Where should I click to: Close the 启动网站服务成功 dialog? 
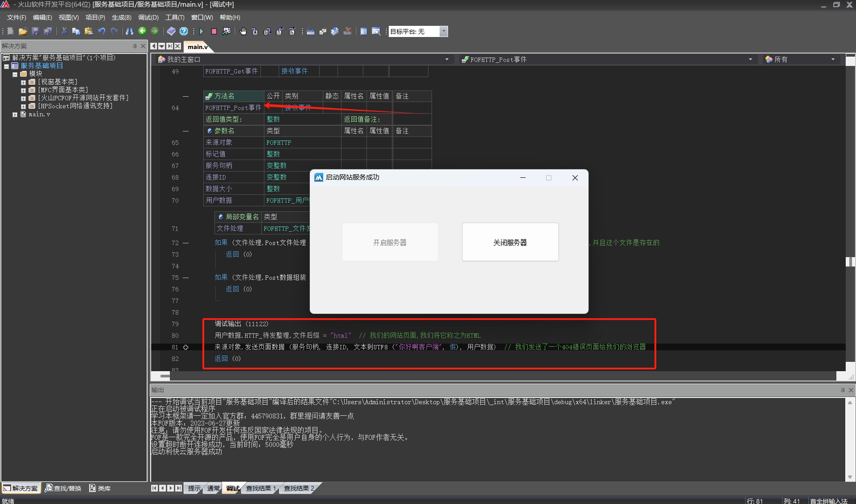coord(575,178)
